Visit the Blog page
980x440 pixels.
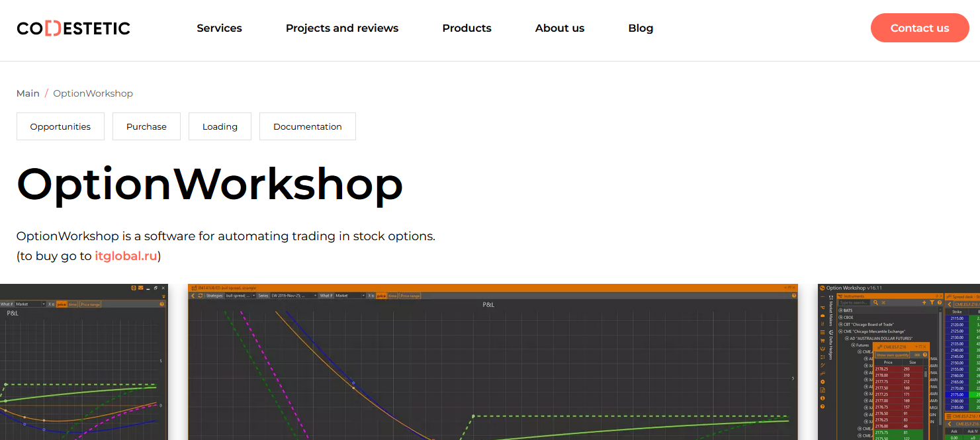click(641, 28)
